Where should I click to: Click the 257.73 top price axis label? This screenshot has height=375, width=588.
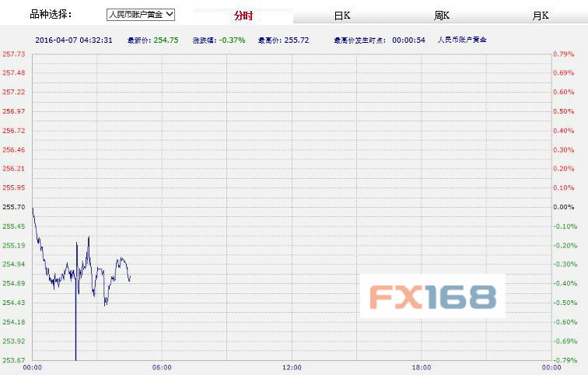coord(14,54)
